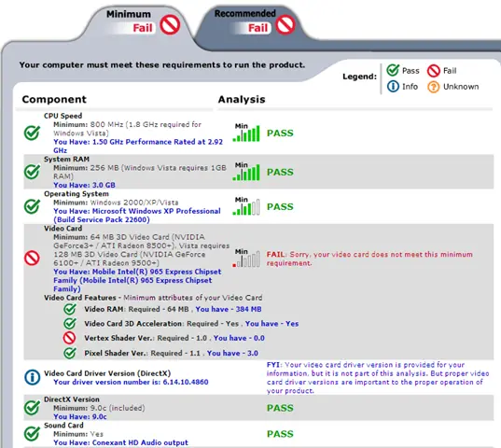Click the Pixel Shader Ver. checkmark
The height and width of the screenshot is (448, 501).
tap(69, 353)
